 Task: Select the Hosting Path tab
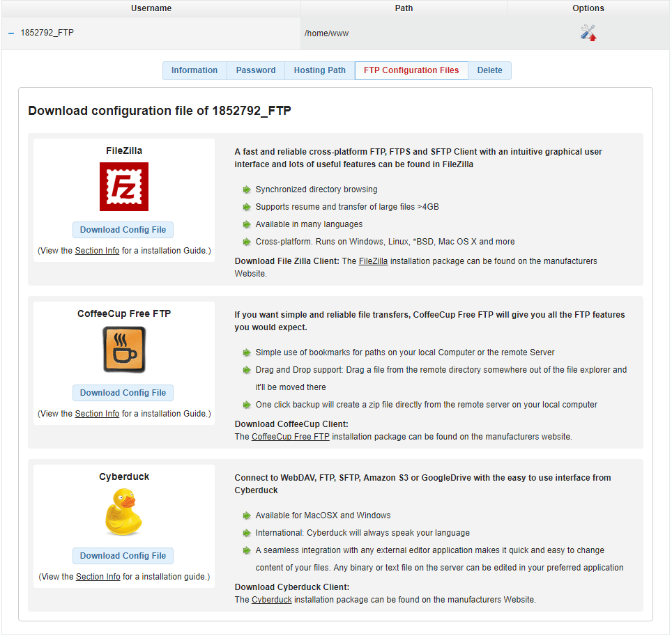319,70
